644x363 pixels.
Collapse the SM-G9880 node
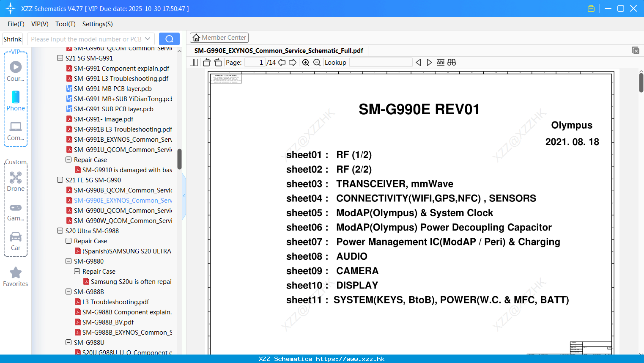tap(69, 261)
